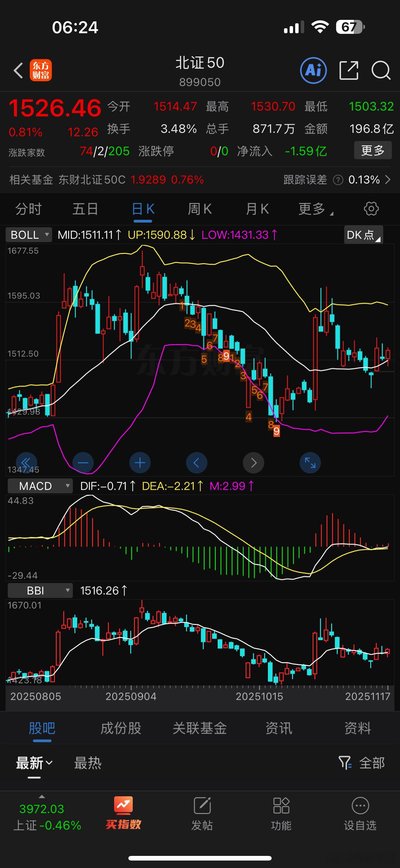The image size is (400, 868).
Task: Tap the MACD DEA:-2.21 value
Action: coord(172,486)
